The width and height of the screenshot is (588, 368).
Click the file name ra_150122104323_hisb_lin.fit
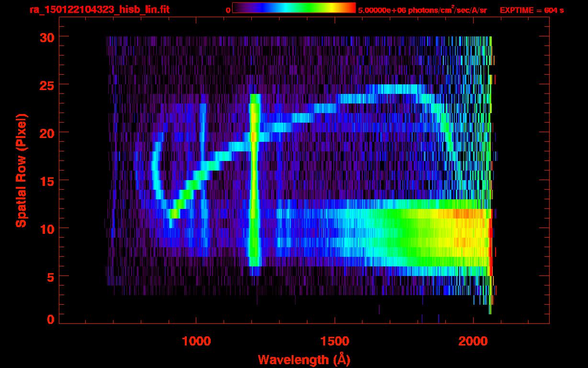pyautogui.click(x=99, y=10)
